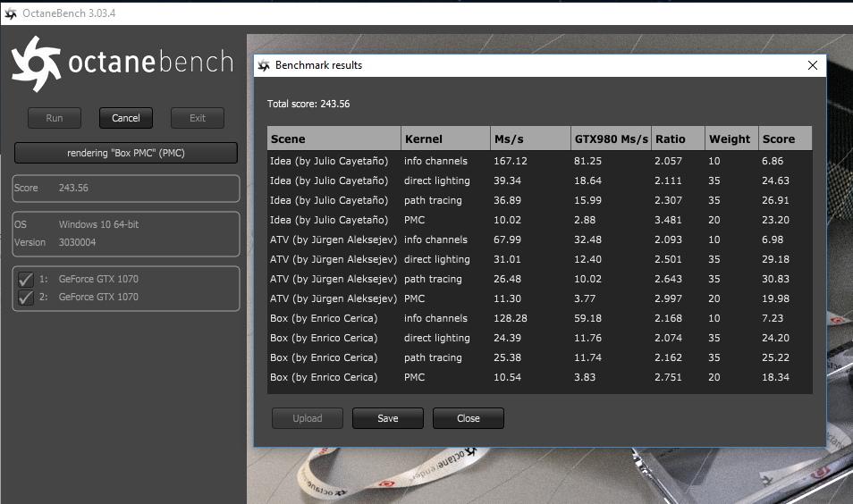The image size is (853, 504).
Task: Save the benchmark results
Action: [388, 418]
